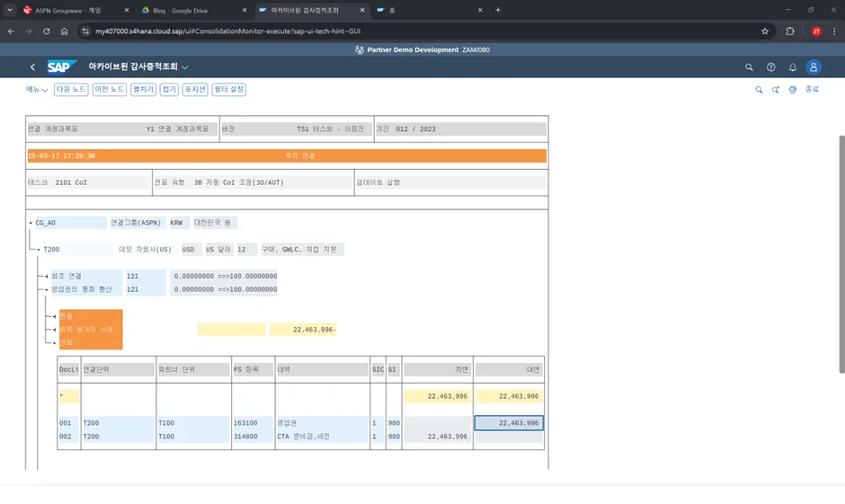
Task: Collapse the CG_A0 tree node
Action: tap(31, 223)
